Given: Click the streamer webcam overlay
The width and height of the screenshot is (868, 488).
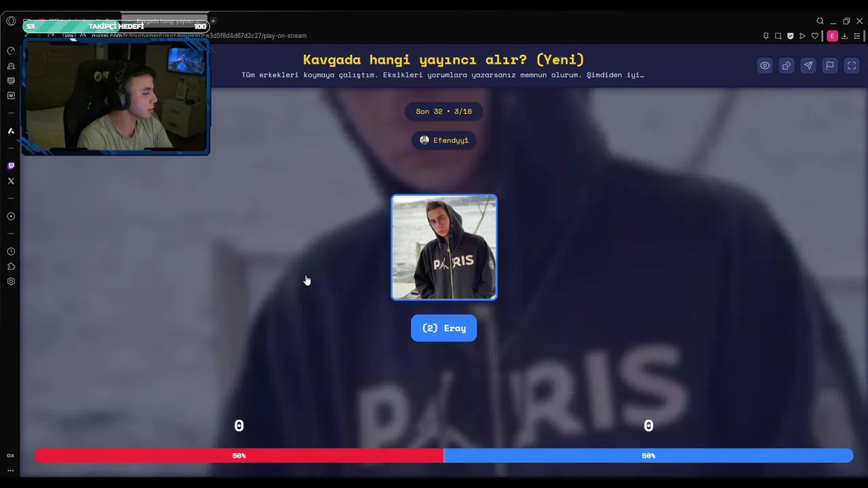Looking at the screenshot, I should pos(116,96).
